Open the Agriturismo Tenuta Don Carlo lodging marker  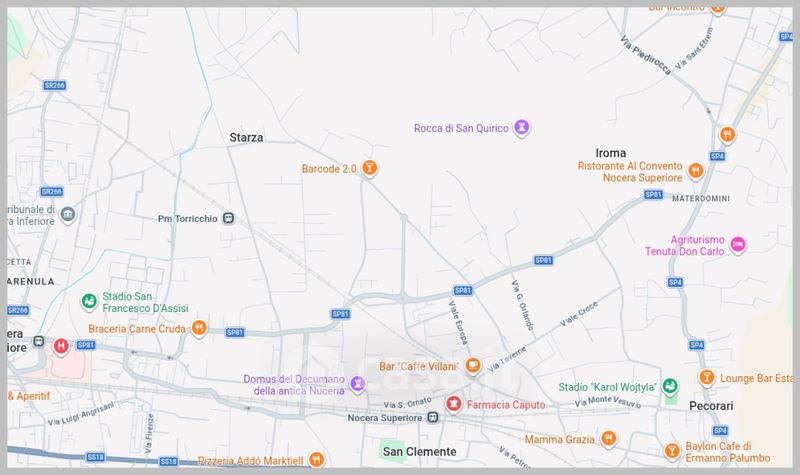coord(738,244)
